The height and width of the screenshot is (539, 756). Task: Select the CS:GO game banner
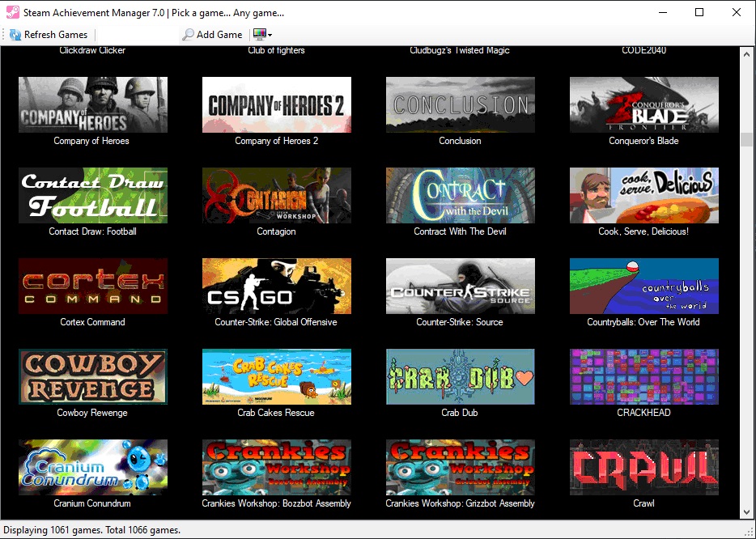(x=277, y=286)
